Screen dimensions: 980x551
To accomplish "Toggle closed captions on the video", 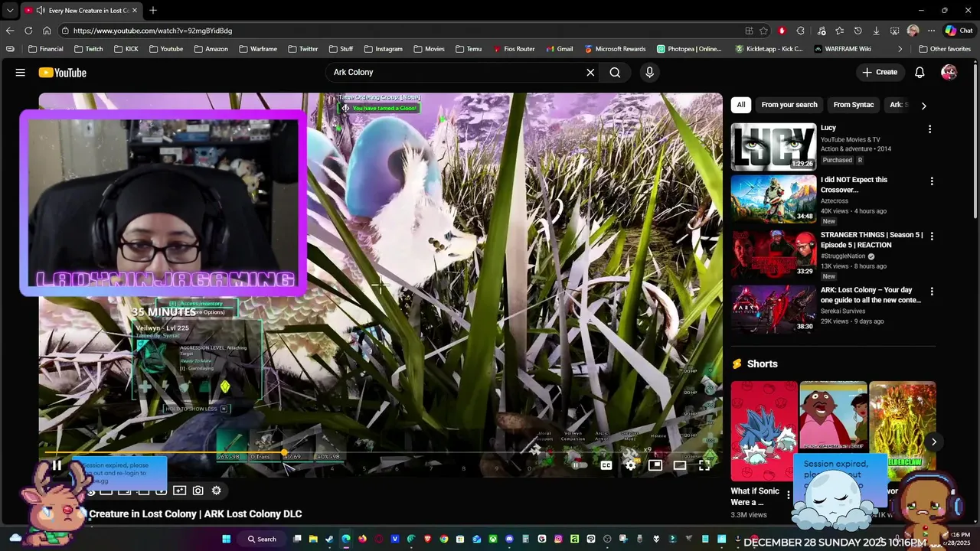I will click(x=606, y=465).
